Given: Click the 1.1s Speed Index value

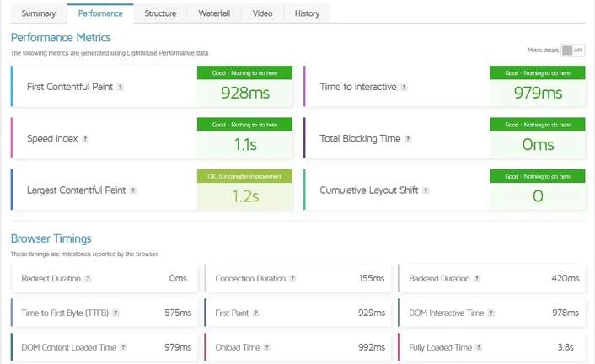Looking at the screenshot, I should click(x=245, y=145).
